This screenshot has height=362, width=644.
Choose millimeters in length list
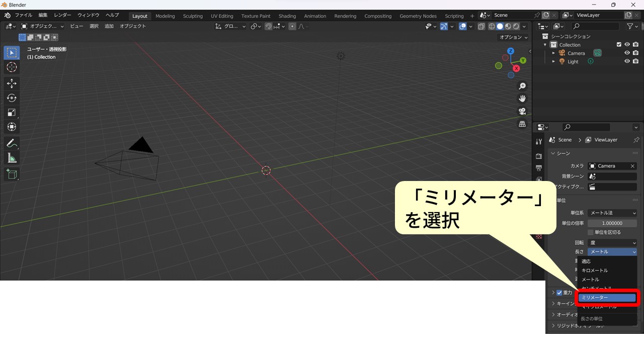coord(607,298)
